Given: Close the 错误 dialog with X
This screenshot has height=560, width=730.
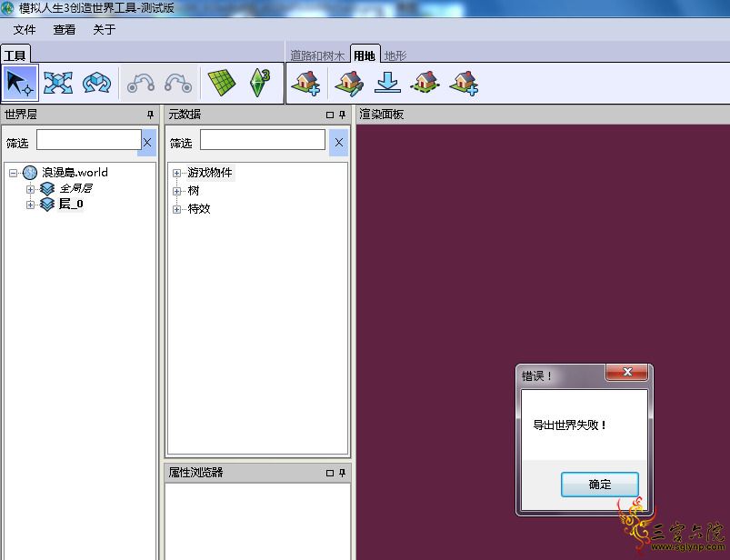Looking at the screenshot, I should [626, 372].
